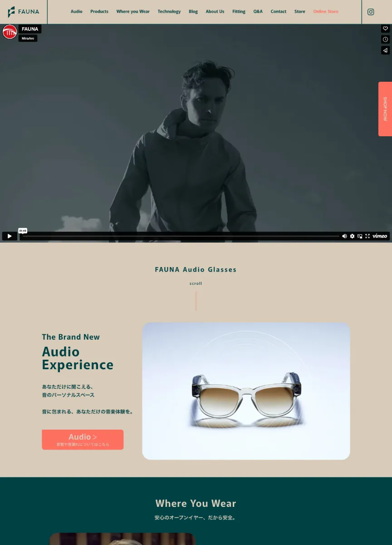Share video using paper plane icon

[385, 50]
